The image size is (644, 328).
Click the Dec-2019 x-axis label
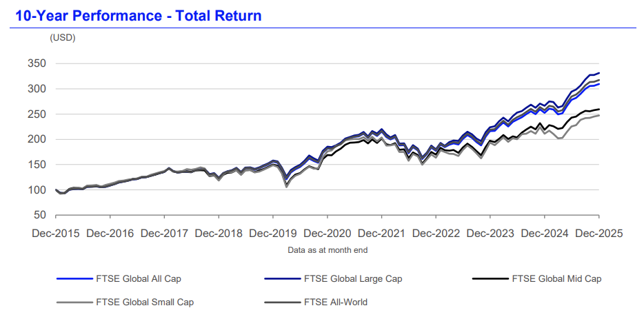tap(272, 233)
